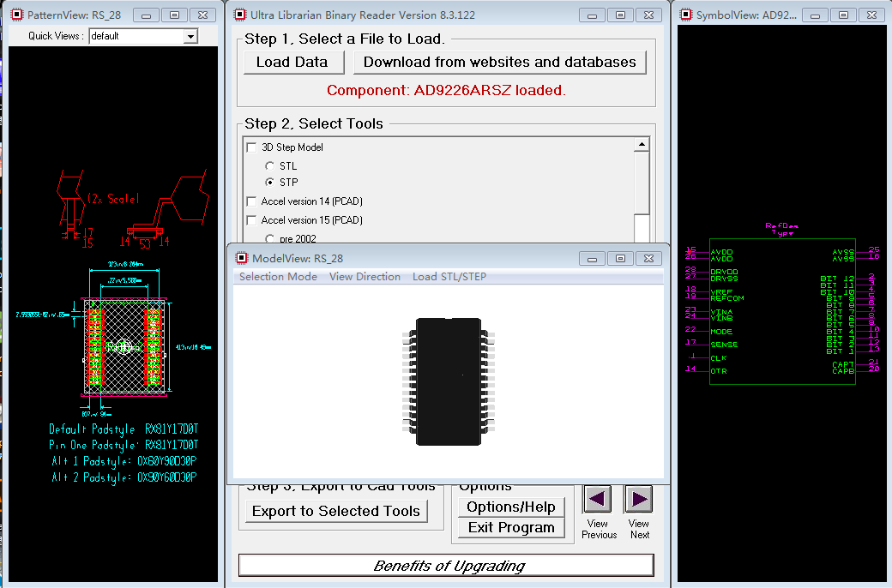
Task: Click the tools list scroll-up arrow
Action: (x=642, y=145)
